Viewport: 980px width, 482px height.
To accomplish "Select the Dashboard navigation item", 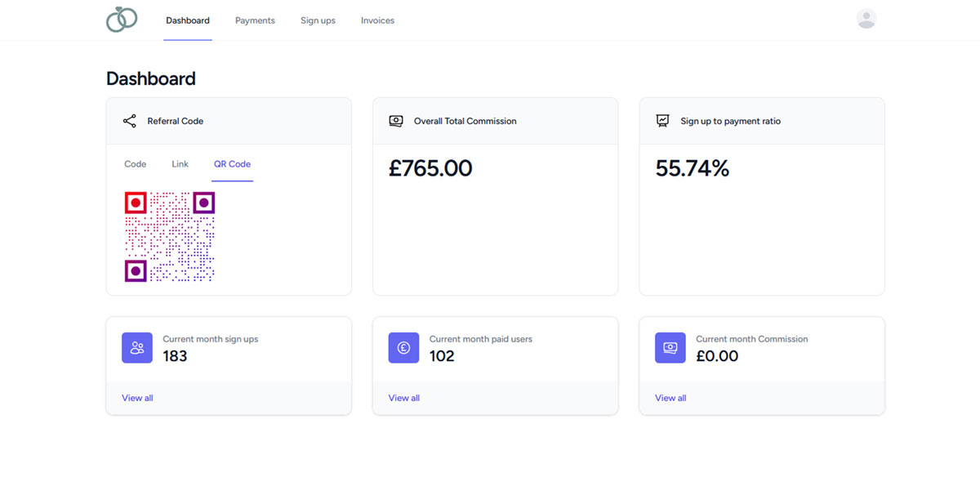I will pyautogui.click(x=187, y=20).
